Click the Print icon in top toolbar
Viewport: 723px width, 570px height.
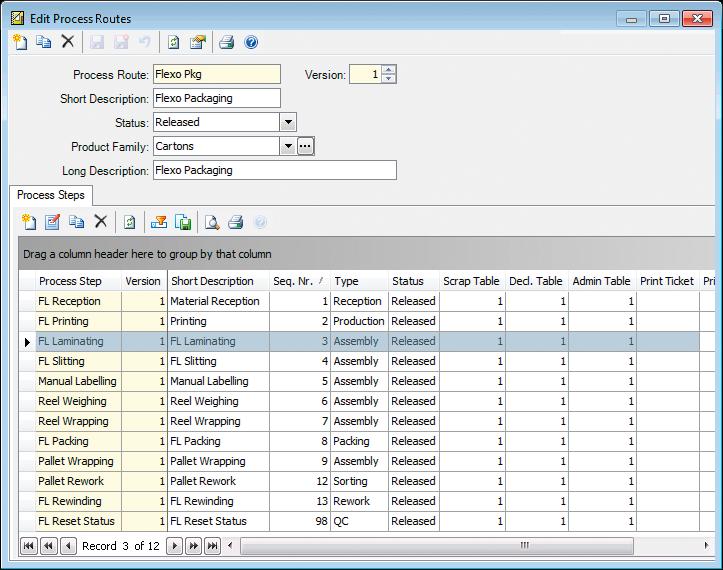[226, 42]
